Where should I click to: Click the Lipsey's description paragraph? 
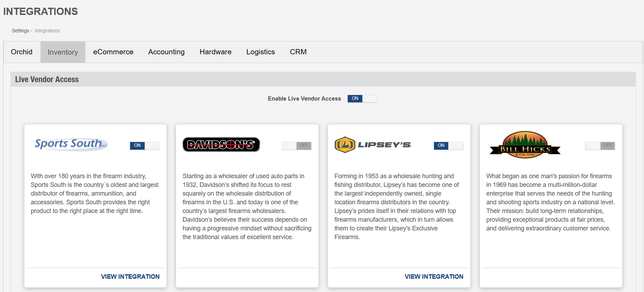coord(397,206)
